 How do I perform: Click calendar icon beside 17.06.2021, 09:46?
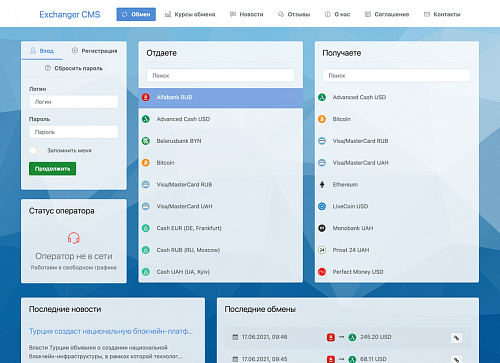click(235, 337)
